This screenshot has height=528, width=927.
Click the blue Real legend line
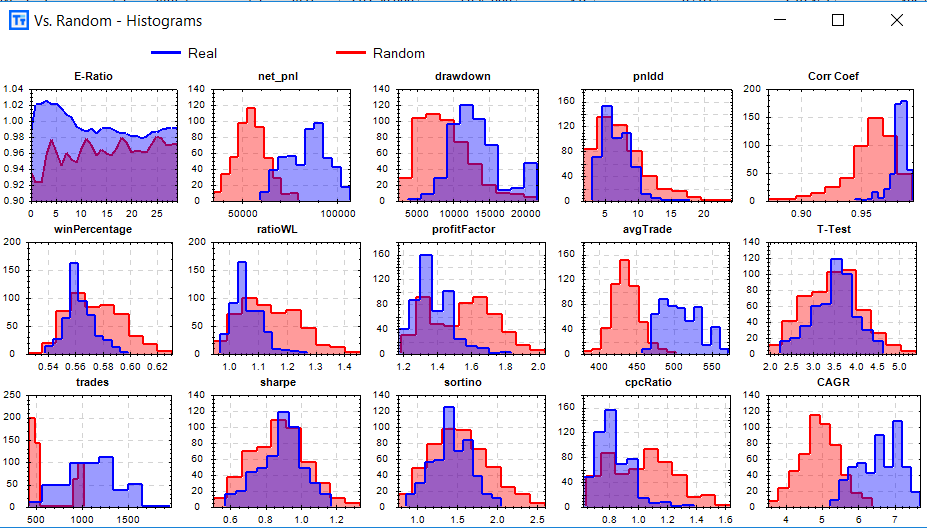tap(166, 53)
